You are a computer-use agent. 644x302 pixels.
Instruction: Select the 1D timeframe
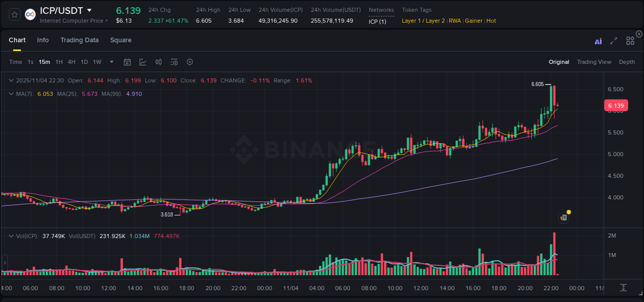tap(84, 62)
